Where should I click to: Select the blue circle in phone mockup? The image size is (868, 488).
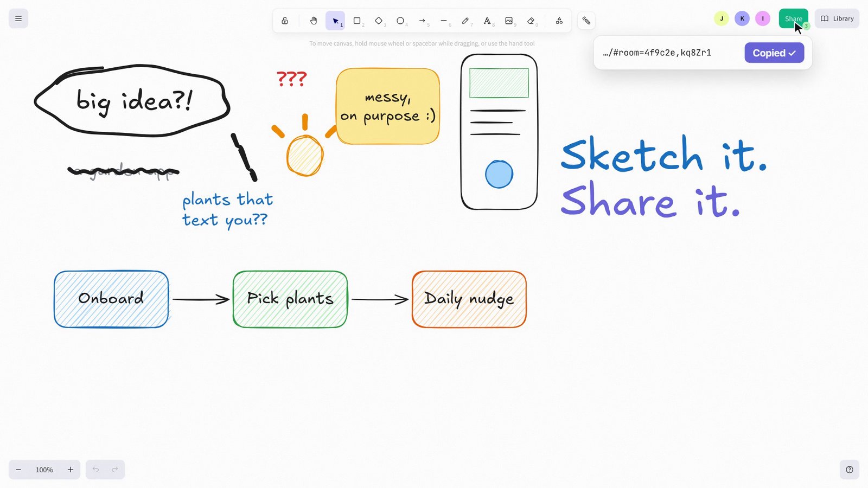499,175
